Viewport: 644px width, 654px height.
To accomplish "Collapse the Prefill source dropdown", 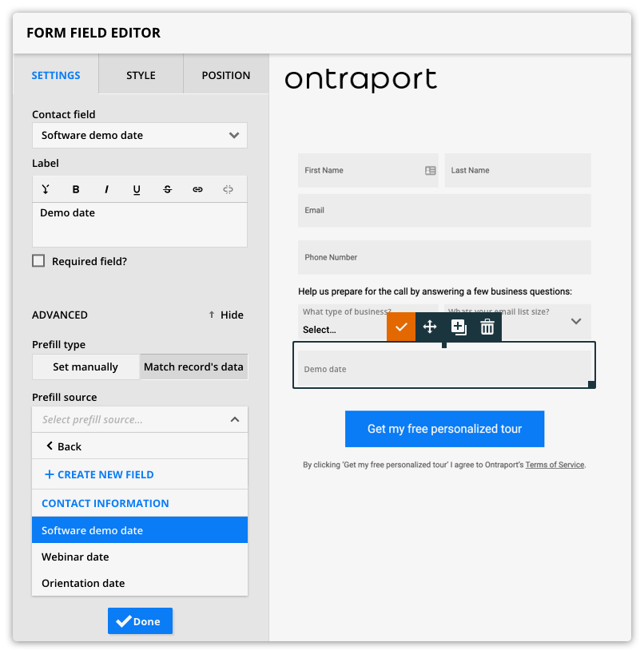I will tap(235, 419).
